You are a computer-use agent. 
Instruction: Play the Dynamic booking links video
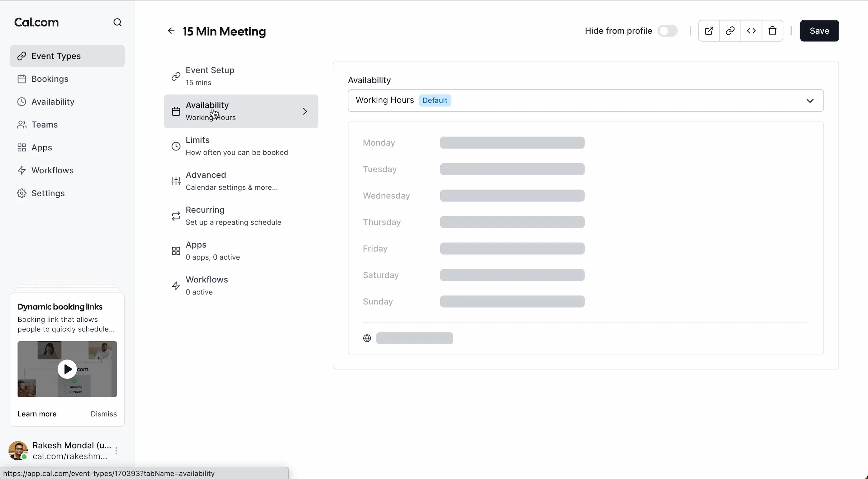pos(67,369)
